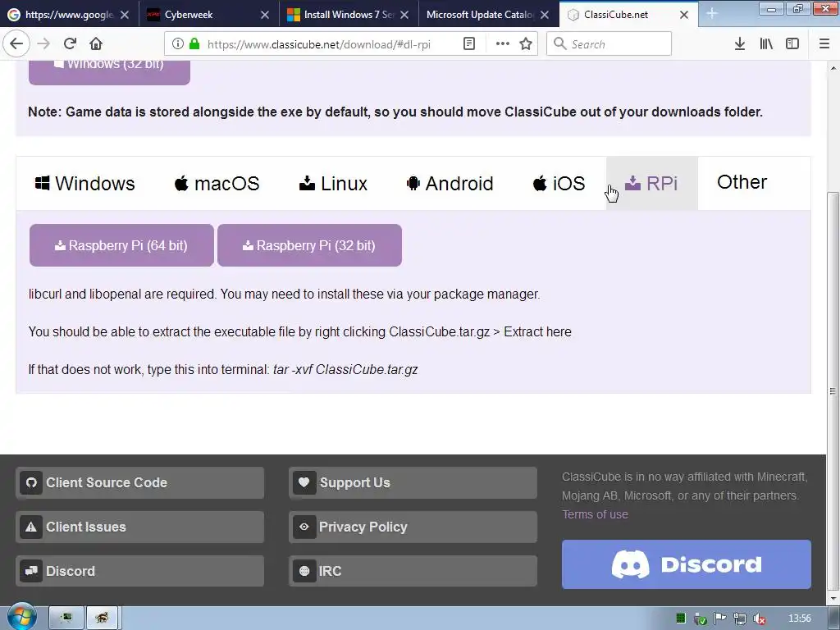
Task: Click the scrollbar down arrow
Action: point(833,599)
